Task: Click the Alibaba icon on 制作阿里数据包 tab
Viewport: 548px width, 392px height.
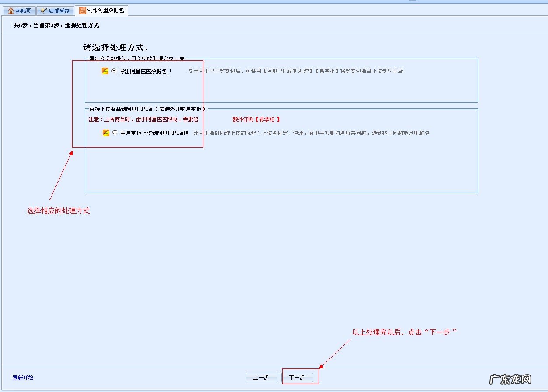Action: 81,10
